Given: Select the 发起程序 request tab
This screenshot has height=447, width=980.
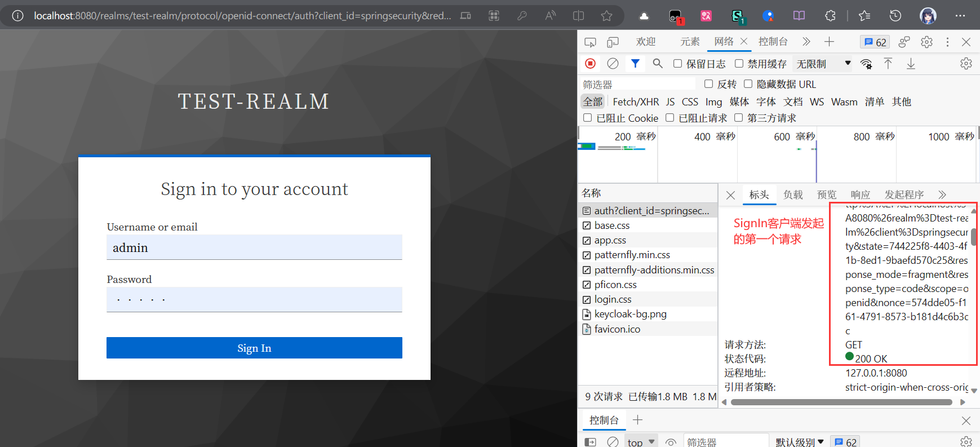Looking at the screenshot, I should (904, 194).
